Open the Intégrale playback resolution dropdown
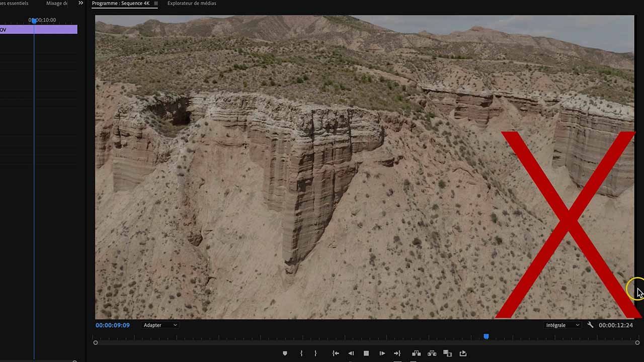The height and width of the screenshot is (362, 644). (x=562, y=325)
